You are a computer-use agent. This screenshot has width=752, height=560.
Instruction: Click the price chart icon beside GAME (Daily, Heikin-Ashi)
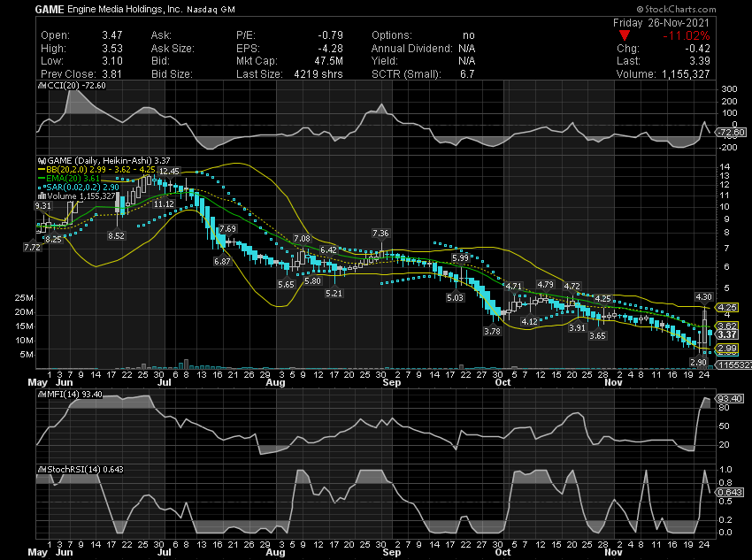[x=42, y=161]
